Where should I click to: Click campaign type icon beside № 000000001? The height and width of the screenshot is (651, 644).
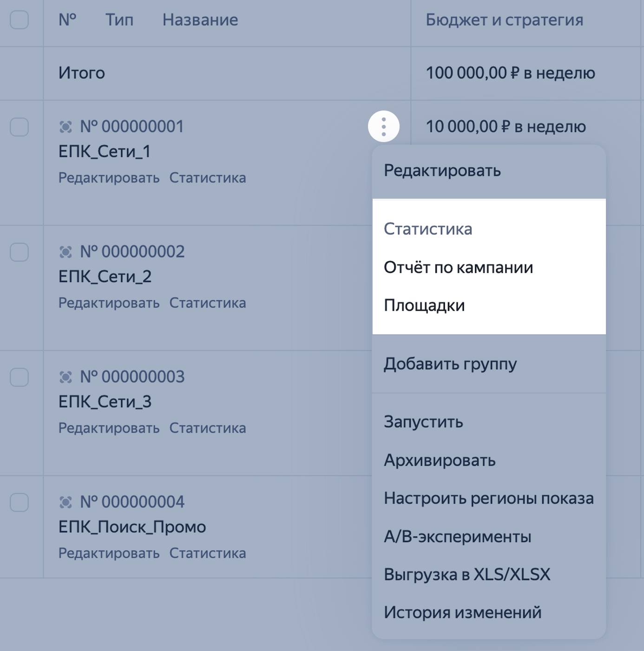point(66,127)
